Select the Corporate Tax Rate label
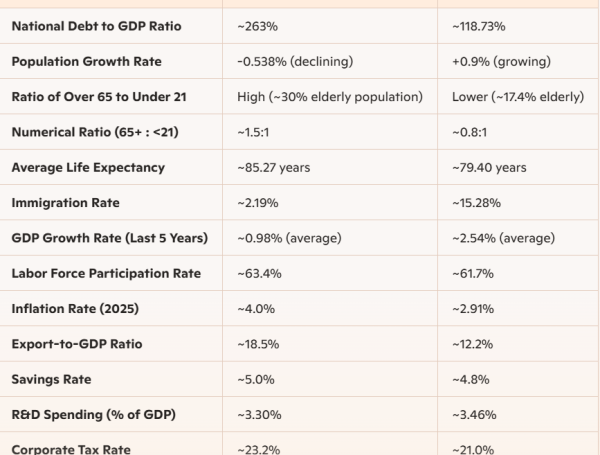This screenshot has width=600, height=455. coord(74,448)
